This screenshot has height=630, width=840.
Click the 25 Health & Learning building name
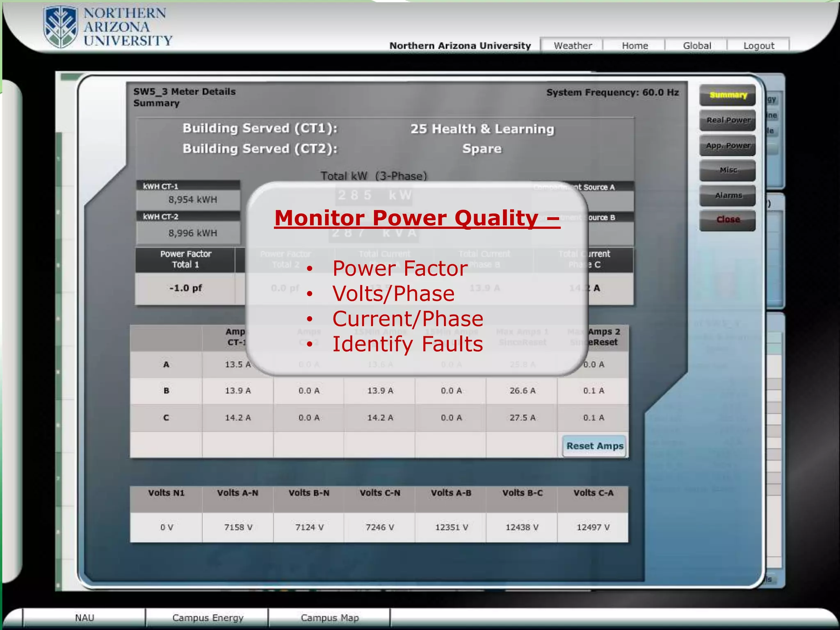tap(482, 129)
